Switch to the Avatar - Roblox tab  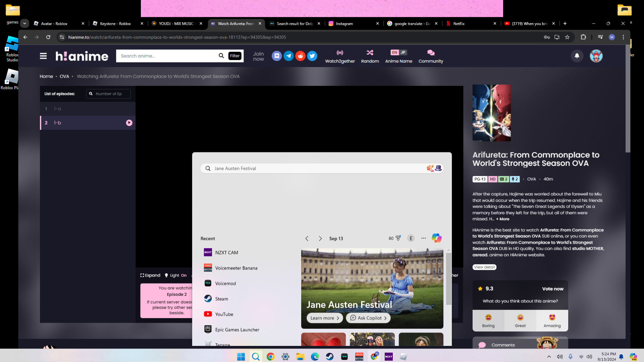(x=59, y=23)
